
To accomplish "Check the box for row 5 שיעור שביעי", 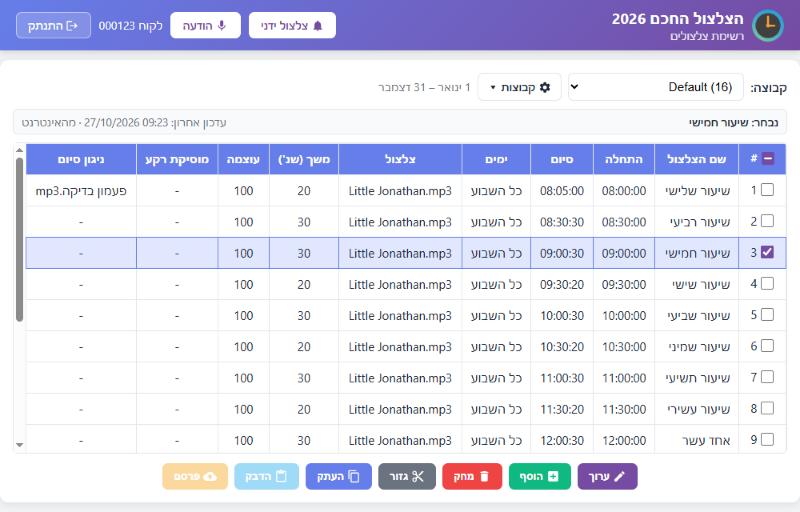I will [x=767, y=315].
